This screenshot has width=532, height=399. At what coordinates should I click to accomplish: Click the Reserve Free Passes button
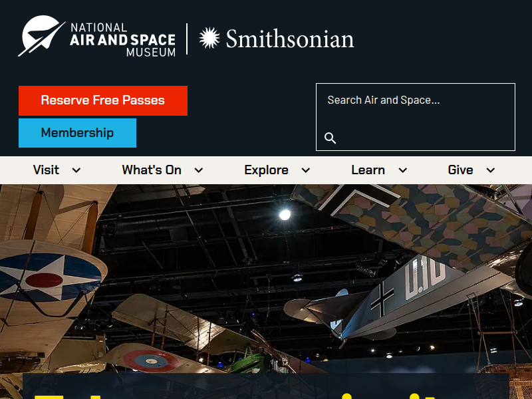click(103, 100)
